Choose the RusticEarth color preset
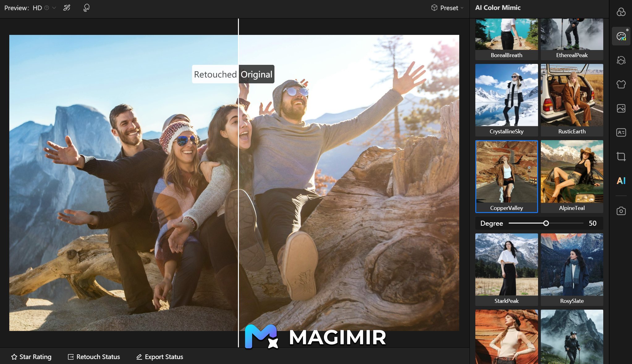 (x=572, y=99)
